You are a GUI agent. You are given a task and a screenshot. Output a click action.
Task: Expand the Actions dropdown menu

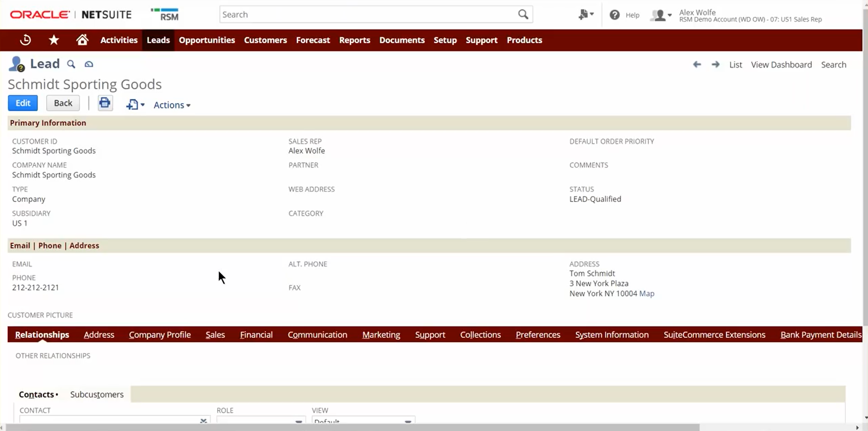(x=172, y=105)
